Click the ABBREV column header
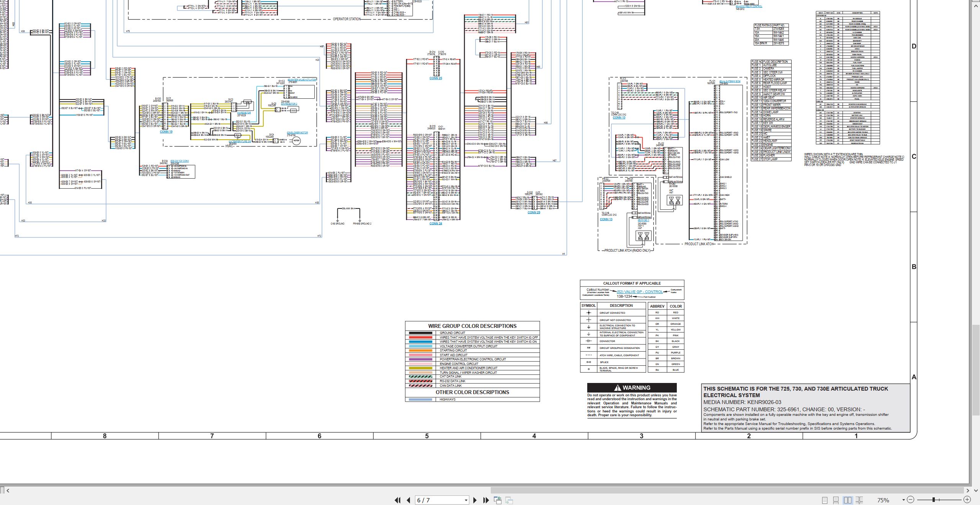 click(x=657, y=306)
